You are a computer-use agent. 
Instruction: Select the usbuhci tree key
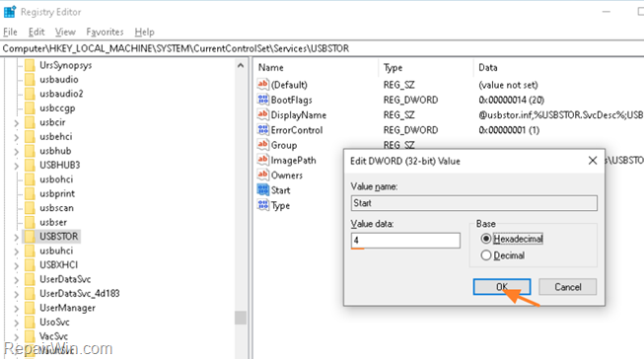point(56,251)
